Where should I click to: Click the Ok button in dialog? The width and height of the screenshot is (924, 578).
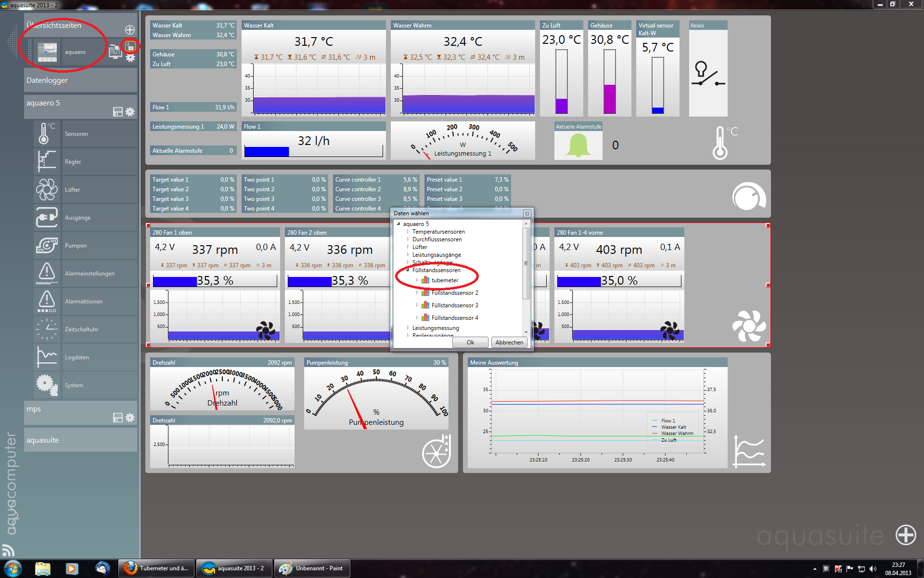point(470,342)
